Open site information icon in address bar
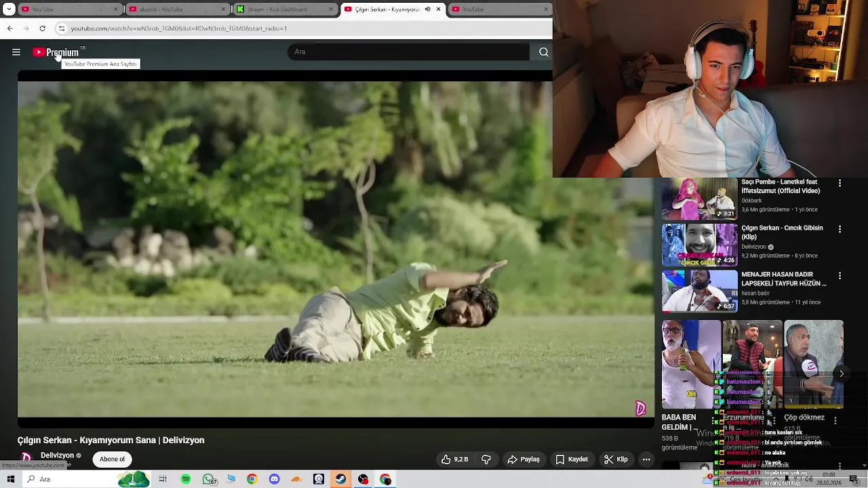The image size is (868, 488). (62, 28)
